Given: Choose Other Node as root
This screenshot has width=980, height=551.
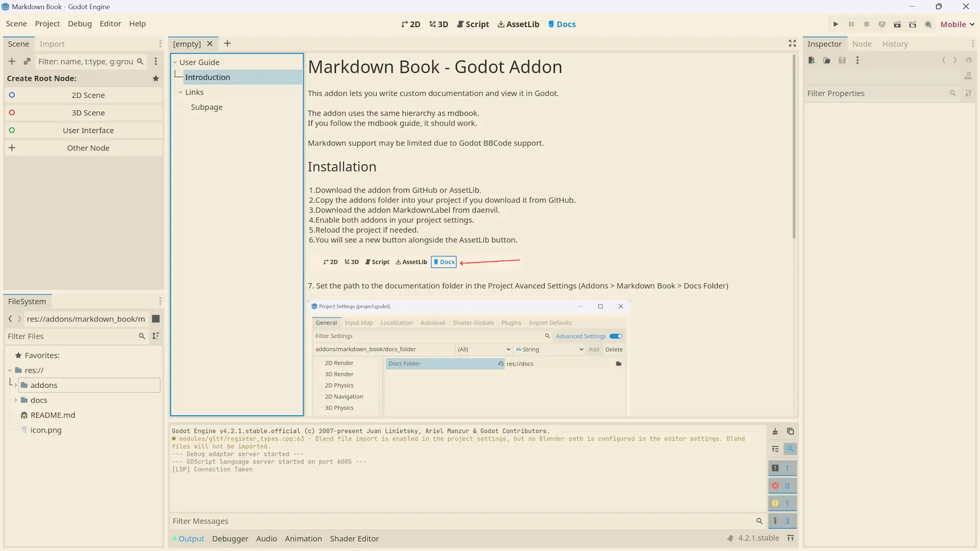Looking at the screenshot, I should point(84,148).
